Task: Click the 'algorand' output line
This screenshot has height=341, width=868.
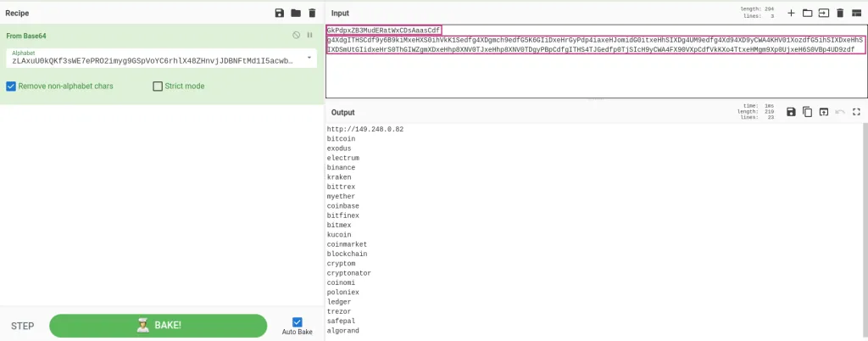Action: [343, 331]
